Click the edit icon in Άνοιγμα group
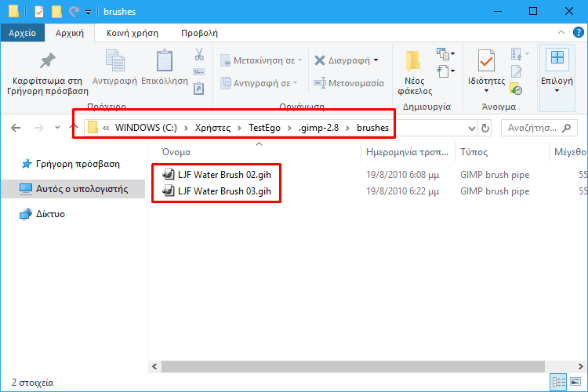 517,71
